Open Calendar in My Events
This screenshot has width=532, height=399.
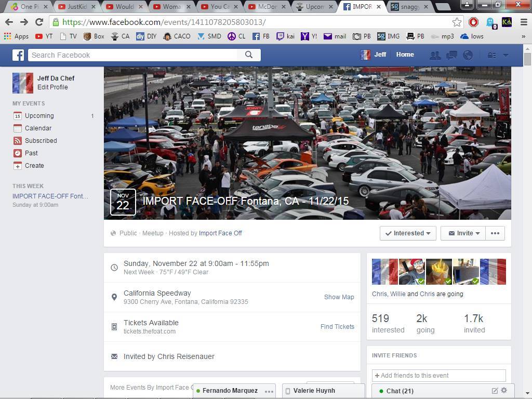(x=32, y=128)
